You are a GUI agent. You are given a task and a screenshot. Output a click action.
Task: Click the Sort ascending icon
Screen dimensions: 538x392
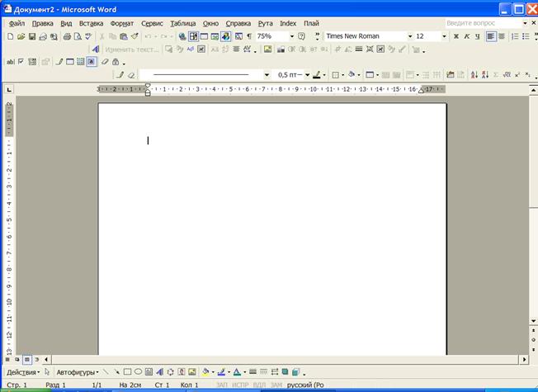pos(474,74)
